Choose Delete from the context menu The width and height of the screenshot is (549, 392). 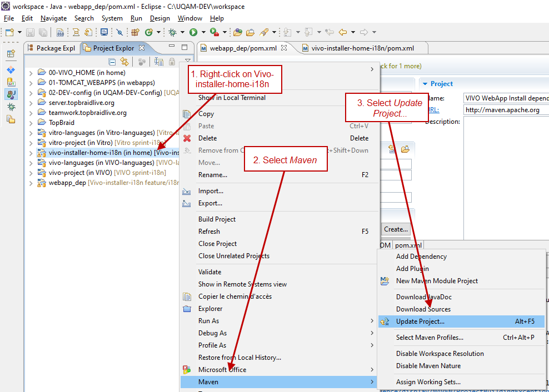(x=280, y=138)
